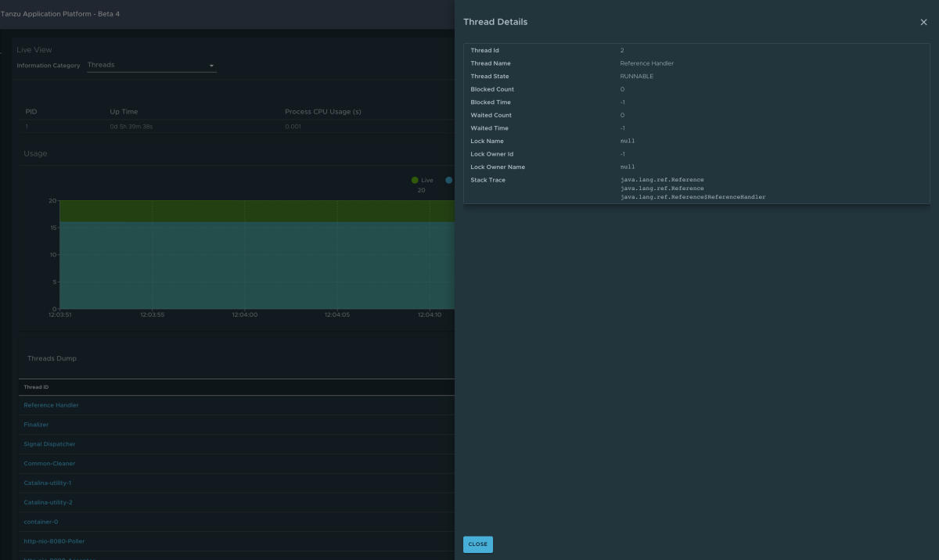939x560 pixels.
Task: Click the Blocked Count label
Action: point(492,89)
